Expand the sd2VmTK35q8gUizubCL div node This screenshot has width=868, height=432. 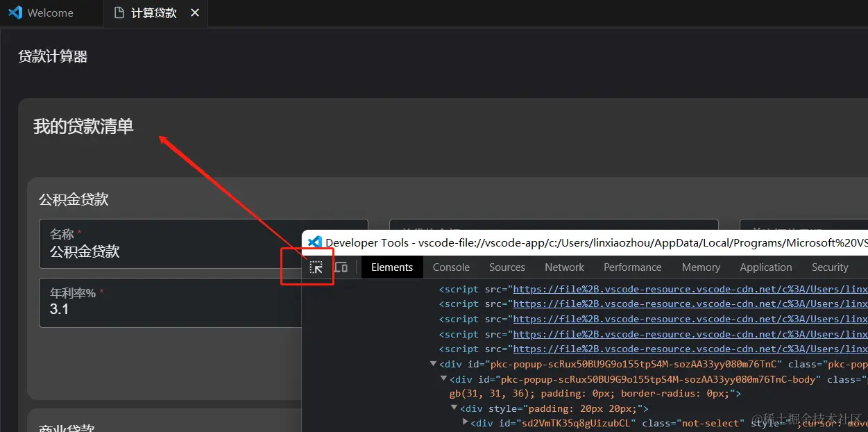coord(465,422)
